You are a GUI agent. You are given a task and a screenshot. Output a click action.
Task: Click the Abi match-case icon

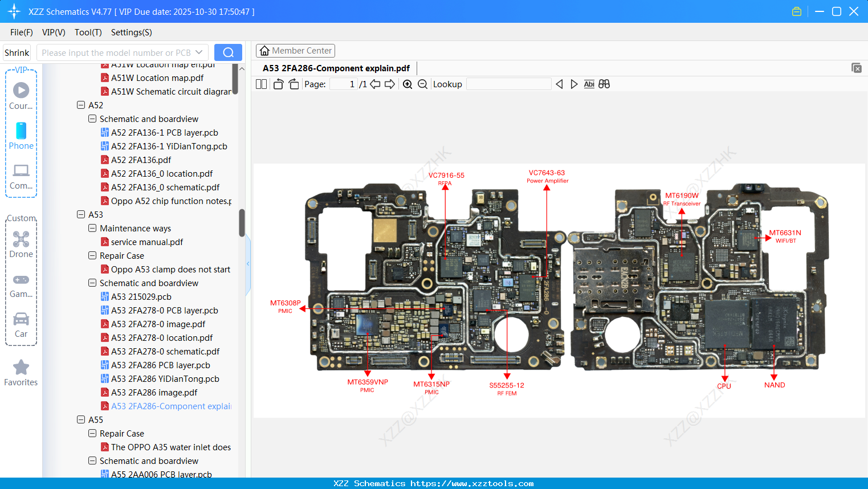(589, 84)
